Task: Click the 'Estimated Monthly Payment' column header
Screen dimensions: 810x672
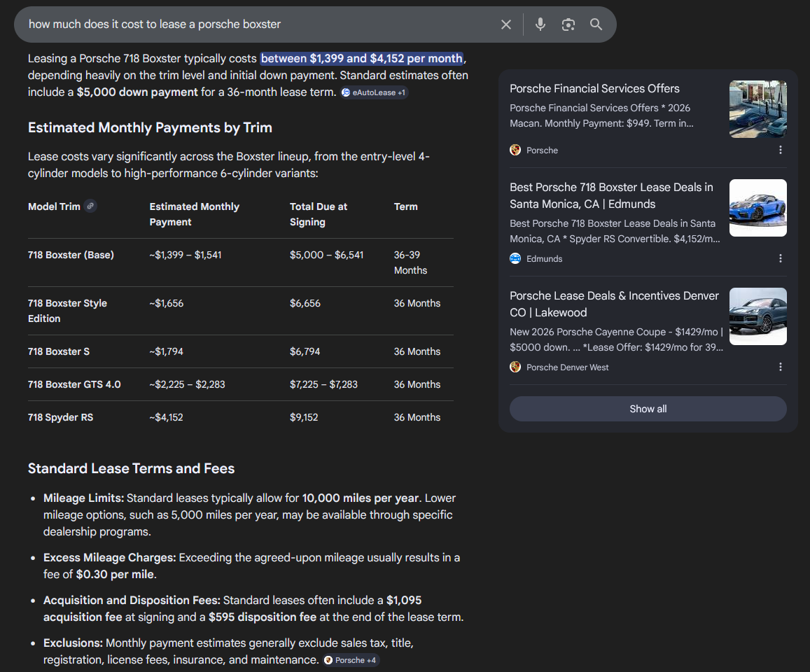Action: tap(194, 213)
